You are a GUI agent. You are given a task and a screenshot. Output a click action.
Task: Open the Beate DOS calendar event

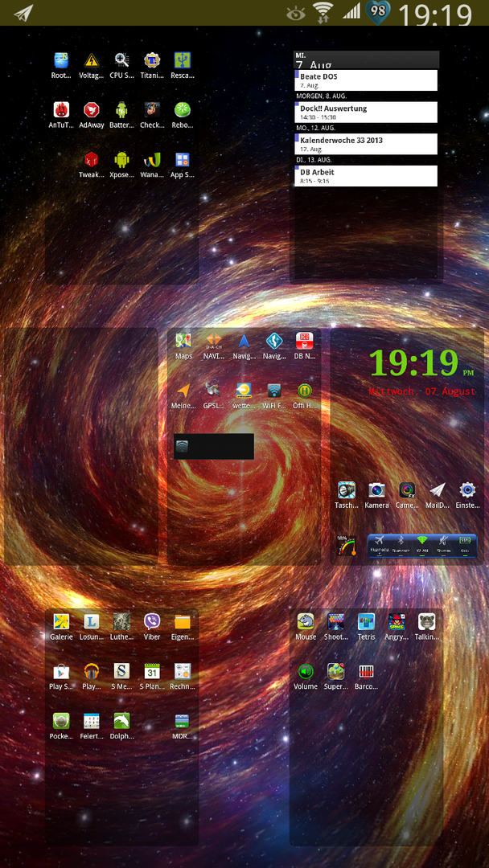[366, 80]
